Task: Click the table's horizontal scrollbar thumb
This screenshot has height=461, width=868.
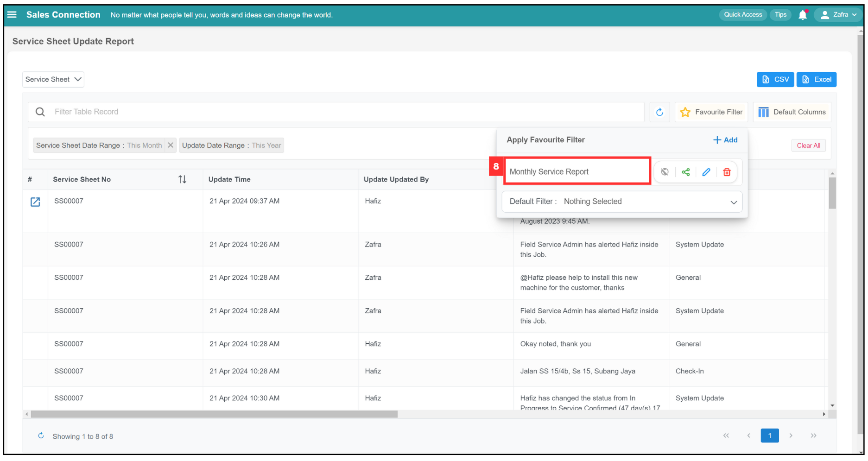Action: tap(214, 414)
